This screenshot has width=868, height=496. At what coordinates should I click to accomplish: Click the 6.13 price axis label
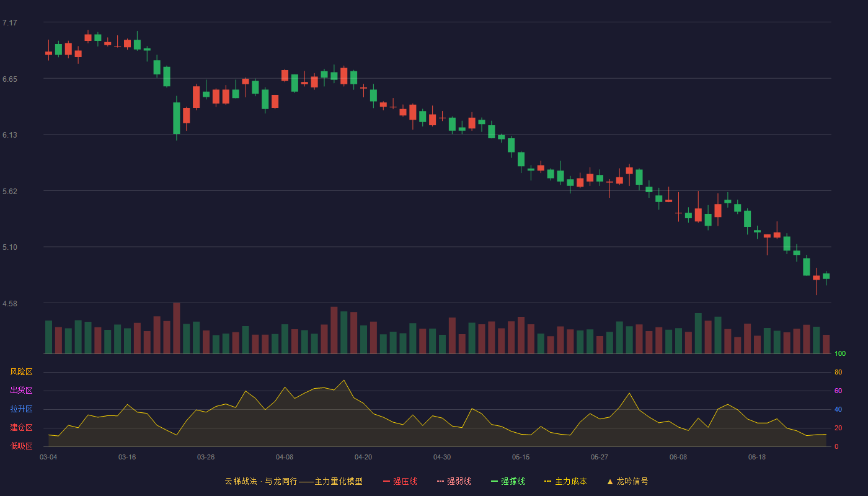10,135
